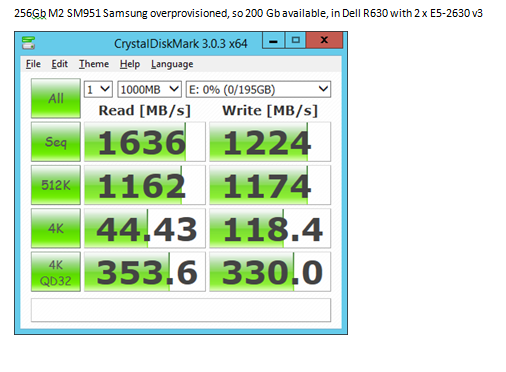This screenshot has width=506, height=372.
Task: Close the CrystalDiskMark window
Action: point(324,41)
